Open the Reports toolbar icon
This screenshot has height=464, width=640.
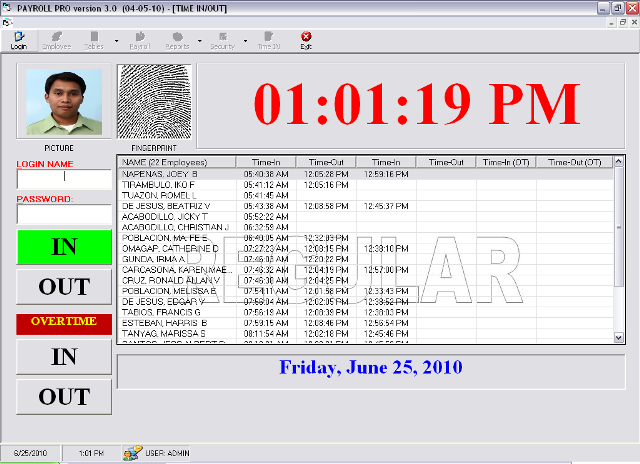(178, 41)
